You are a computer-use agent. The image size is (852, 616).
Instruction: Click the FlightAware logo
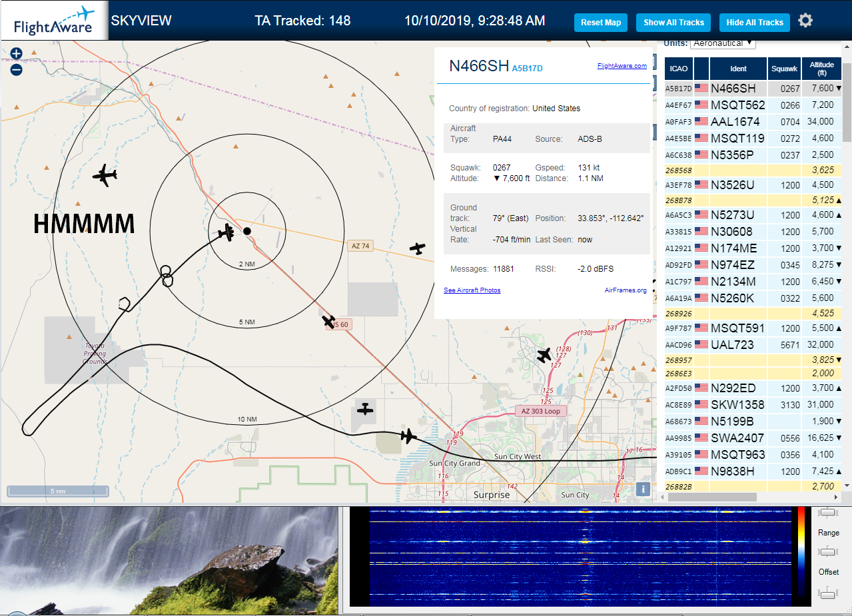[x=54, y=20]
